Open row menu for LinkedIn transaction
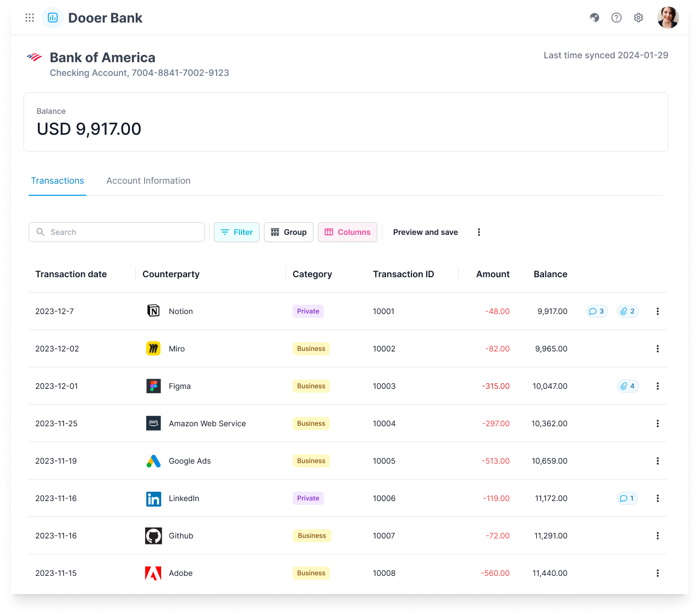699x616 pixels. (658, 498)
